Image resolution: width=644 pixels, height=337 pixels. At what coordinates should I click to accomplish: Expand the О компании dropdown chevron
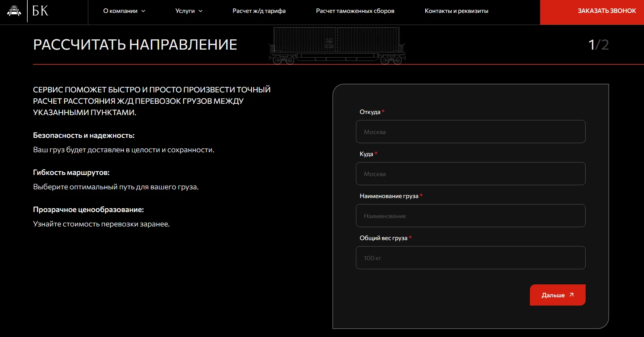pyautogui.click(x=143, y=11)
